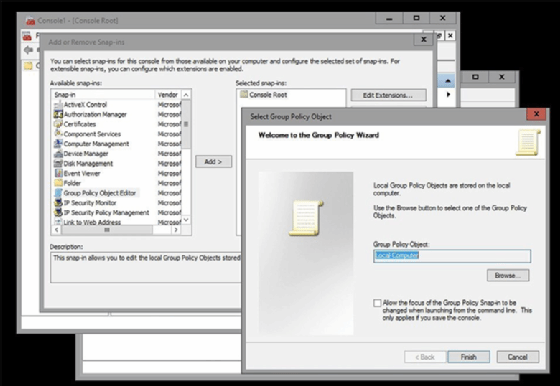This screenshot has width=560, height=386.
Task: Collapse the Actions pane up arrow in Console1
Action: pyautogui.click(x=448, y=81)
